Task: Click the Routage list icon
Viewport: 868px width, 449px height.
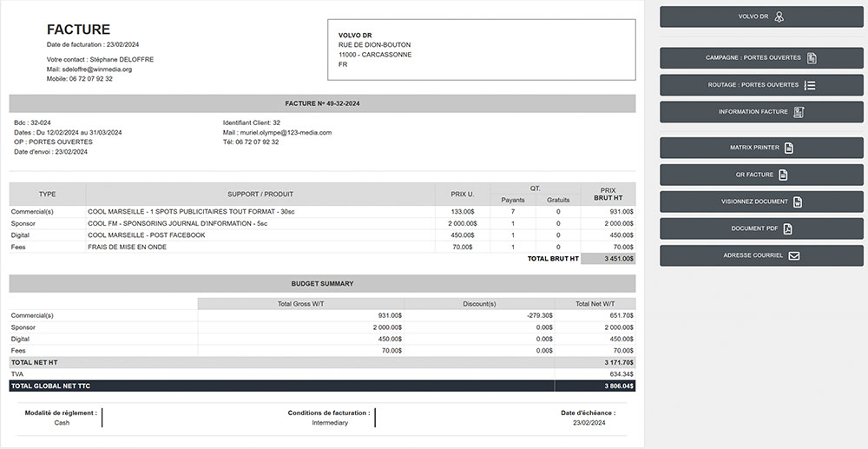Action: pyautogui.click(x=809, y=85)
